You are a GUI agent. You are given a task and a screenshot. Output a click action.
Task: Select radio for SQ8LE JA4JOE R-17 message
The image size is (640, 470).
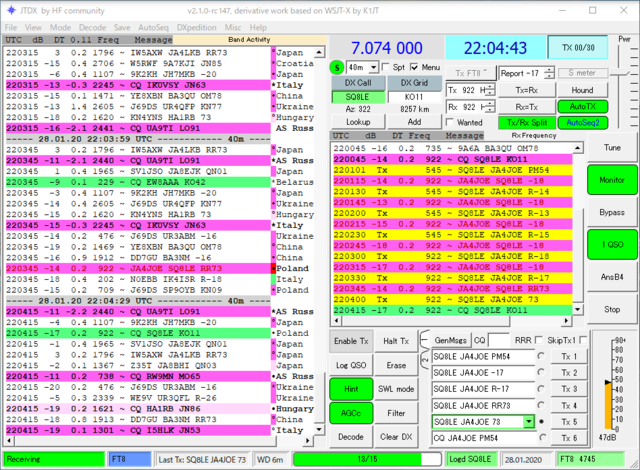541,388
